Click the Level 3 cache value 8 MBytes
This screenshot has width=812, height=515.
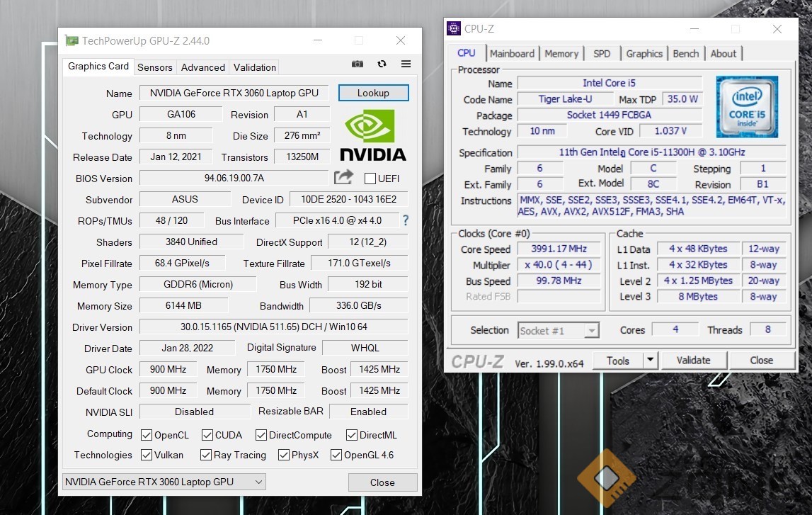coord(698,296)
